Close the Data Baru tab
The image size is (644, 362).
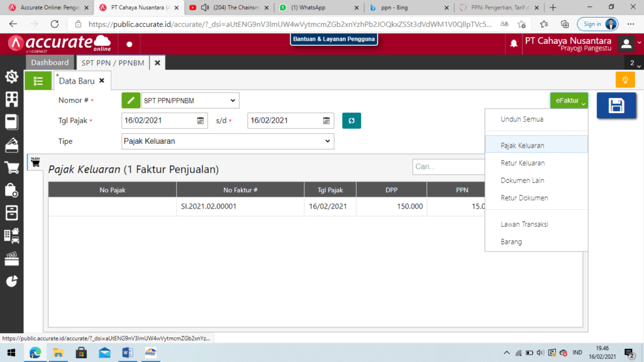[102, 81]
